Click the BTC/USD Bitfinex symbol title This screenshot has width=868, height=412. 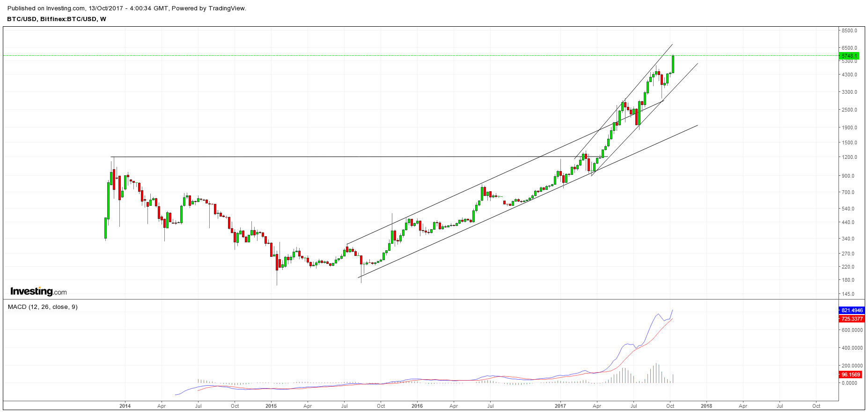57,19
